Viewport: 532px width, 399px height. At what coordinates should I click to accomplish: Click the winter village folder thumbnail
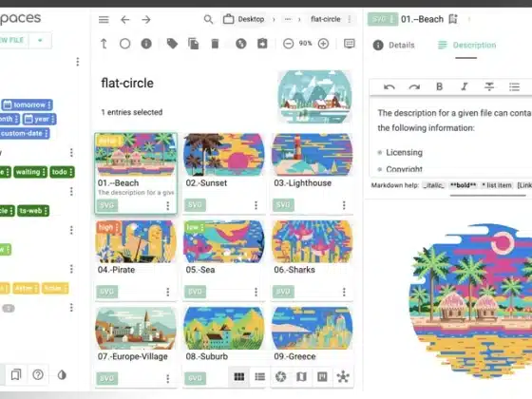(314, 96)
